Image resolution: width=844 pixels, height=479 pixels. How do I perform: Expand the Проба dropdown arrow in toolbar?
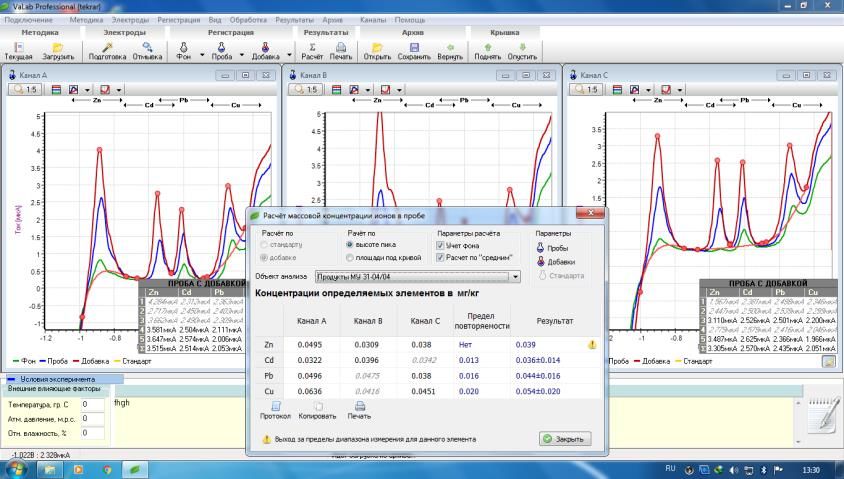(x=242, y=52)
